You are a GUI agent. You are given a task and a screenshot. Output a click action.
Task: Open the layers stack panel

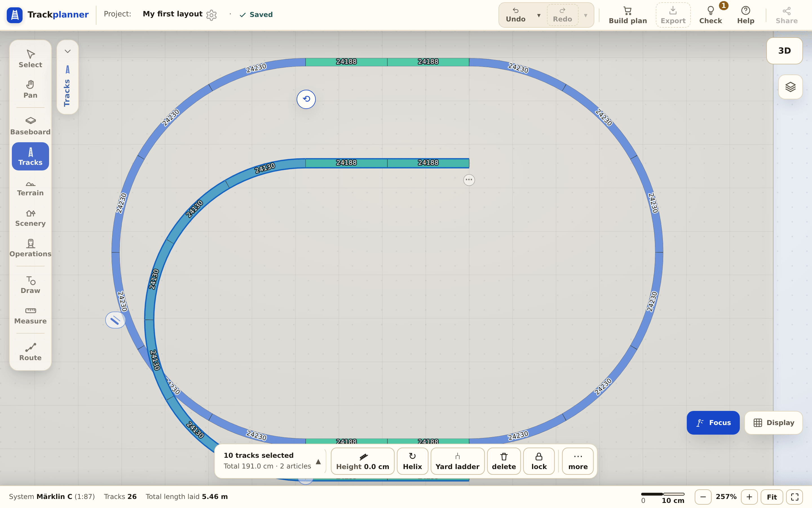(x=790, y=87)
